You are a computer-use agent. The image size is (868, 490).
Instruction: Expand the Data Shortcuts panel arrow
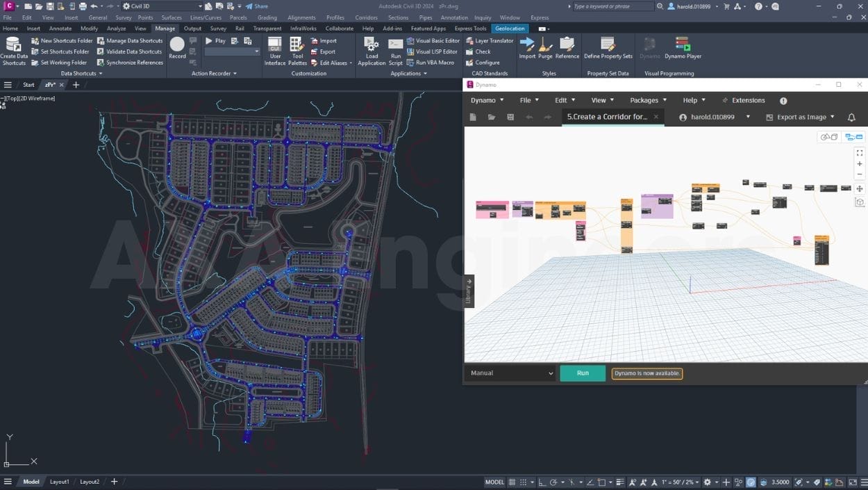(100, 74)
